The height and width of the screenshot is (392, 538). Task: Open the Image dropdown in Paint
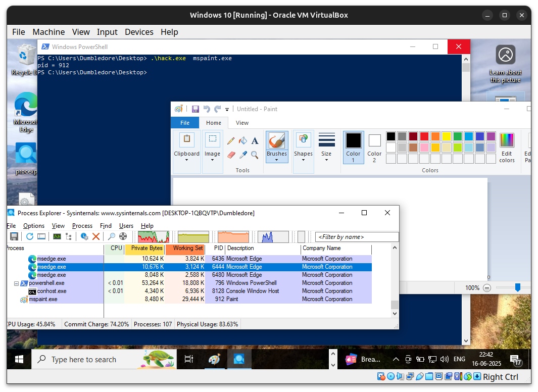pyautogui.click(x=212, y=151)
